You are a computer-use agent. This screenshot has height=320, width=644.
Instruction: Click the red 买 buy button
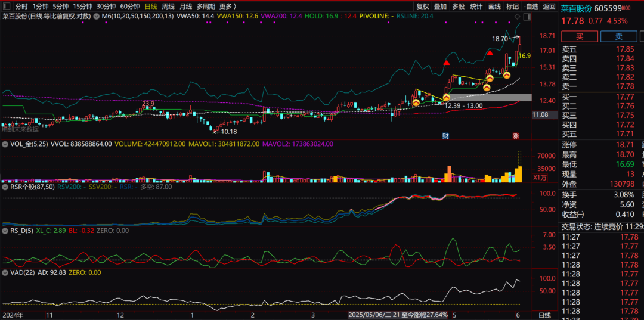pyautogui.click(x=579, y=36)
